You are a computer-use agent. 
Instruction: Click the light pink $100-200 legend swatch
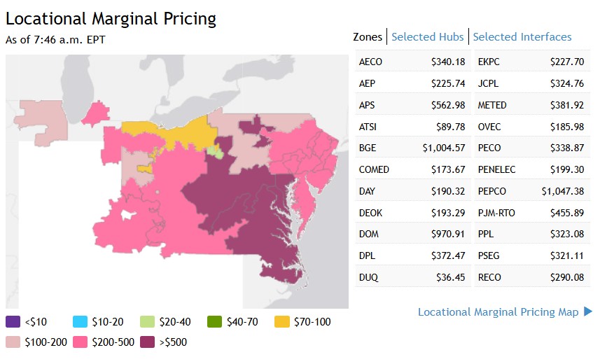(13, 342)
